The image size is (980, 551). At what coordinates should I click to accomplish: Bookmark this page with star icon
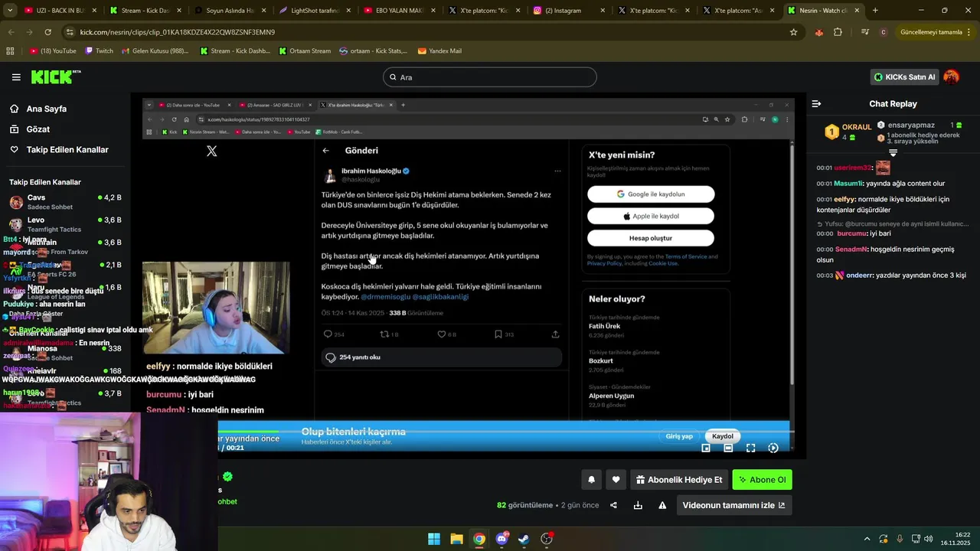tap(793, 32)
